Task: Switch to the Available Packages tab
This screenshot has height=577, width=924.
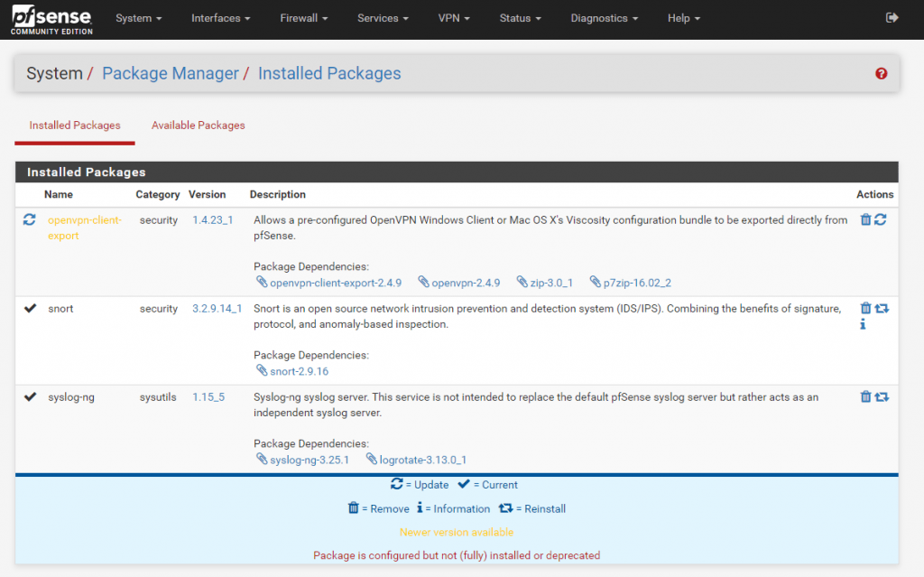Action: pos(198,126)
